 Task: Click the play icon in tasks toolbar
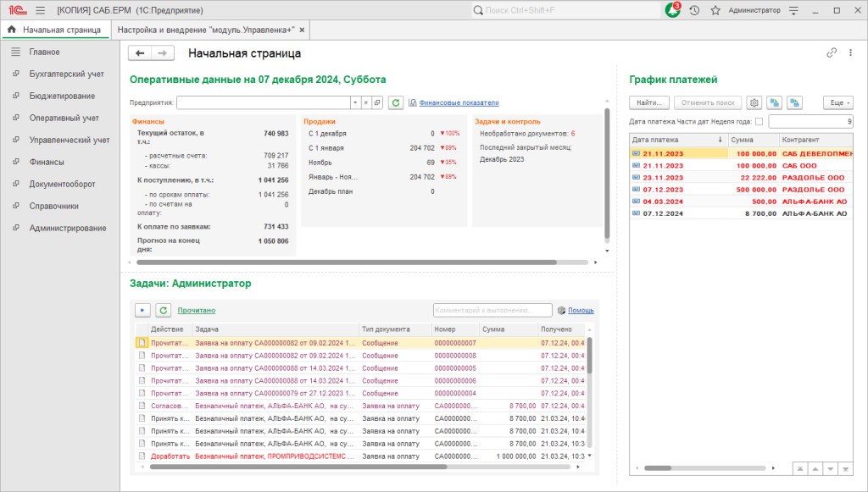pyautogui.click(x=142, y=311)
